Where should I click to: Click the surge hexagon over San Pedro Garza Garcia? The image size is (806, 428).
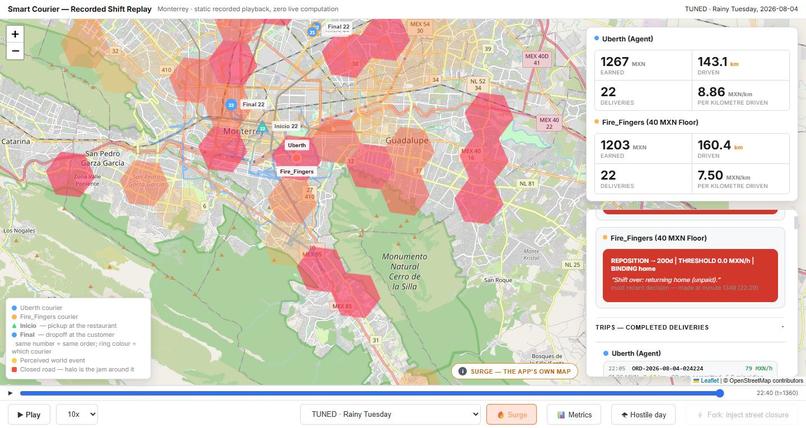coord(144,183)
